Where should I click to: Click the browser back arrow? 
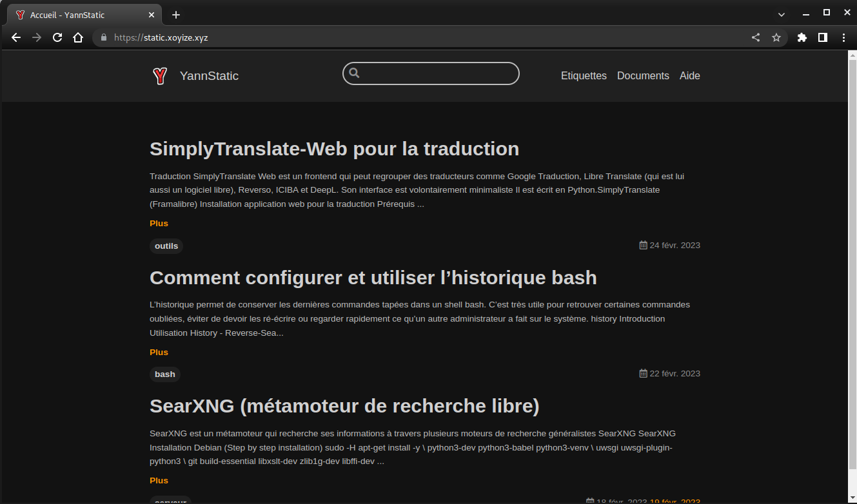coord(16,37)
